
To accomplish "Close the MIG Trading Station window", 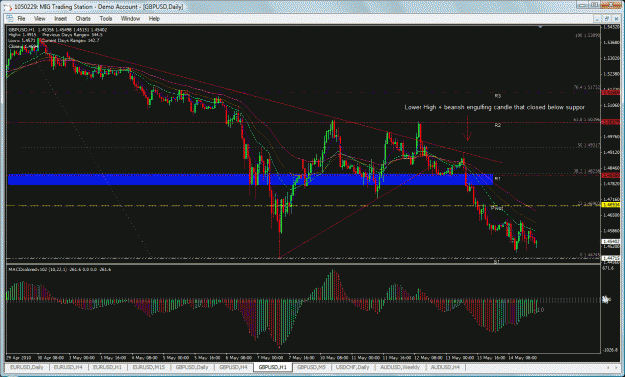I will [x=611, y=5].
